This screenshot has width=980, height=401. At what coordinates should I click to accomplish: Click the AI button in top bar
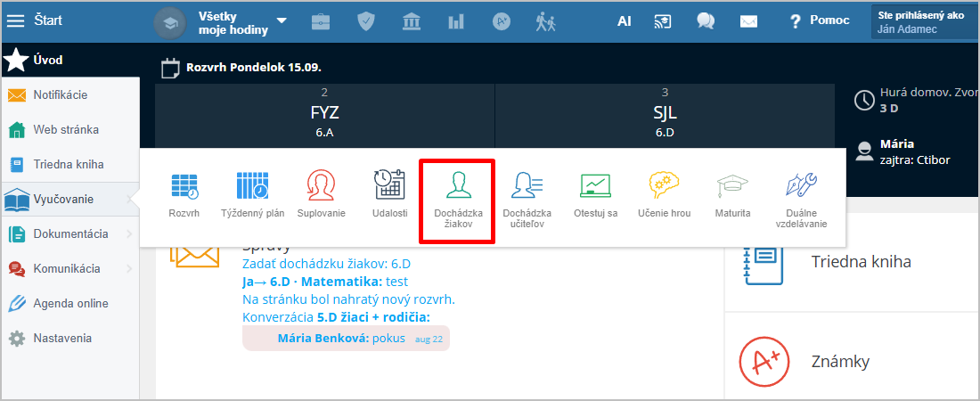tap(624, 21)
